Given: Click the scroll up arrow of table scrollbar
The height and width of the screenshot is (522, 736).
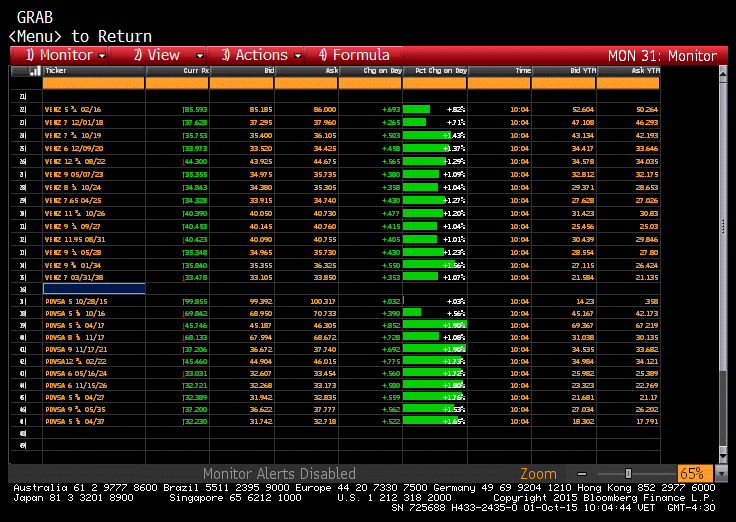Looking at the screenshot, I should (723, 73).
